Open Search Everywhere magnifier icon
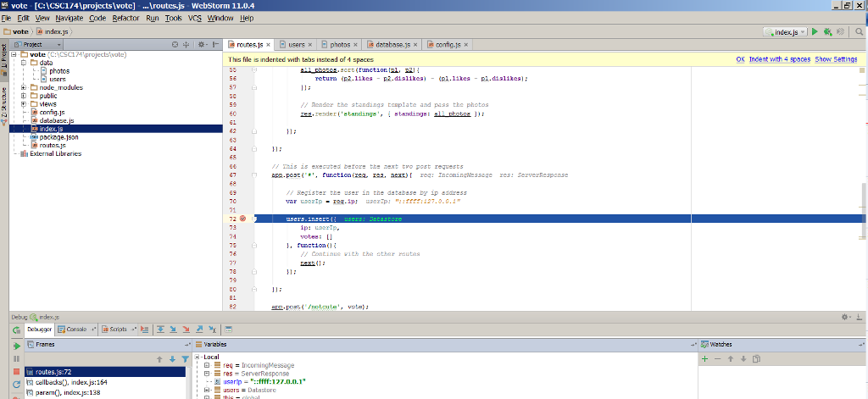868x399 pixels. (x=858, y=31)
